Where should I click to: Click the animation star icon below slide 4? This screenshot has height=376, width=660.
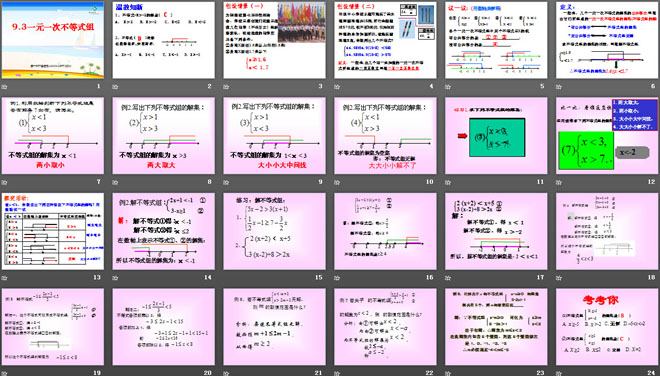point(337,87)
